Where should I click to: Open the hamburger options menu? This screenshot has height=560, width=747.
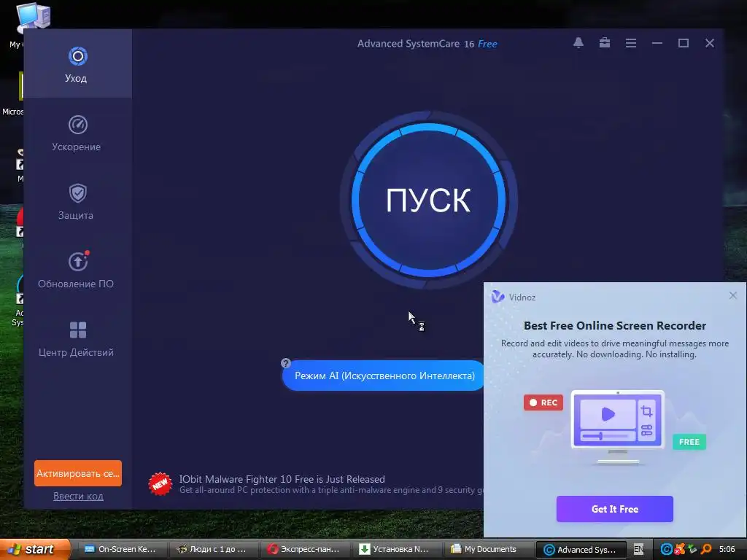click(x=631, y=43)
